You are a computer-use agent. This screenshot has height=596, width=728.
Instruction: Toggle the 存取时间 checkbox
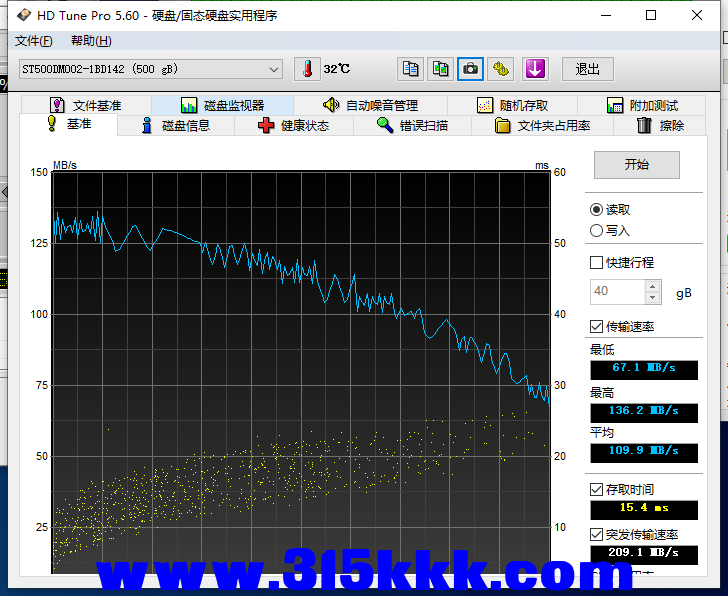[x=597, y=490]
